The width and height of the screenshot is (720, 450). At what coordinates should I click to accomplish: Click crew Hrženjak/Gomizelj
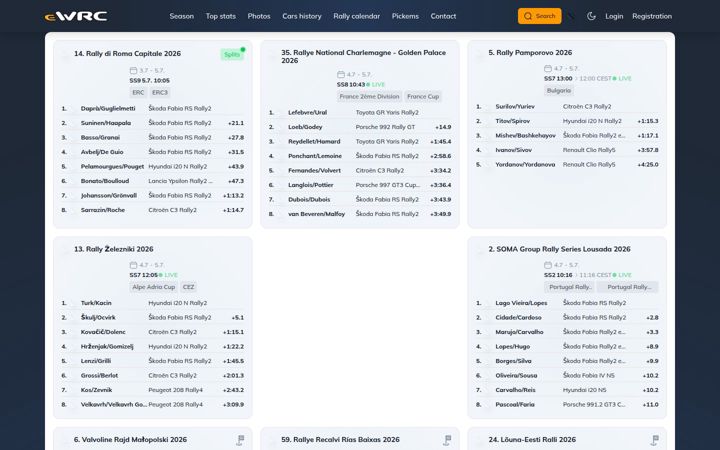tap(107, 347)
